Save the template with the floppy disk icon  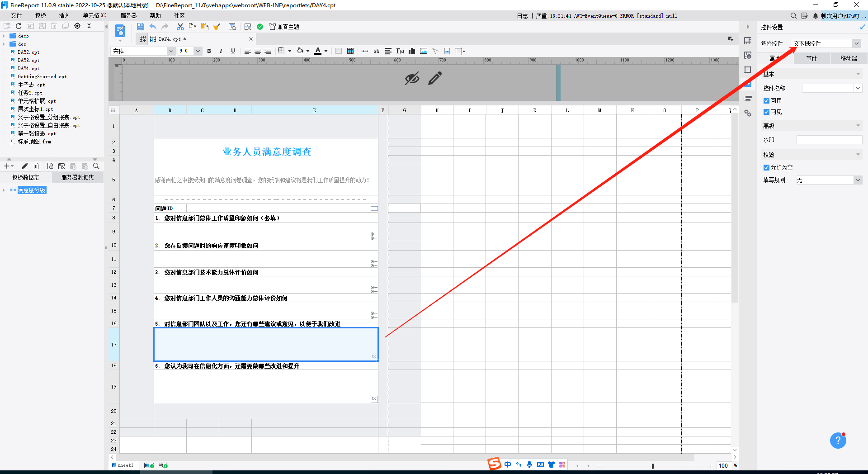[x=141, y=27]
